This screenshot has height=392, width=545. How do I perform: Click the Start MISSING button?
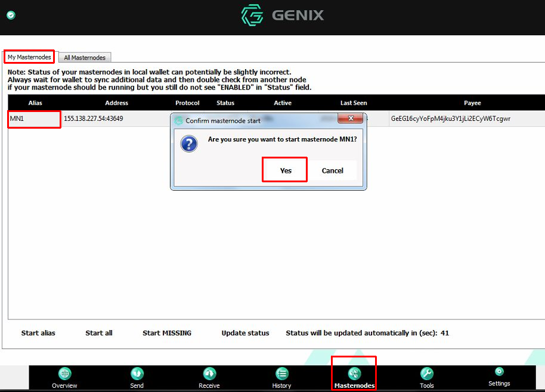(x=167, y=333)
